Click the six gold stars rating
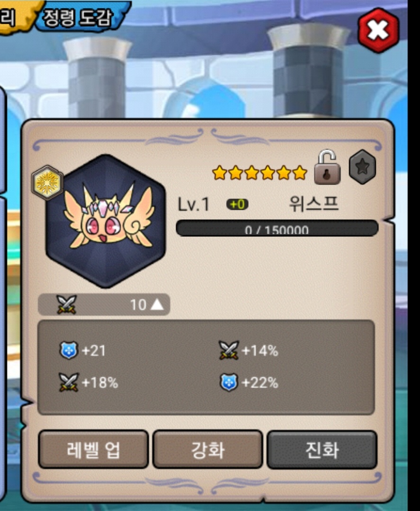The height and width of the screenshot is (511, 420). 259,173
